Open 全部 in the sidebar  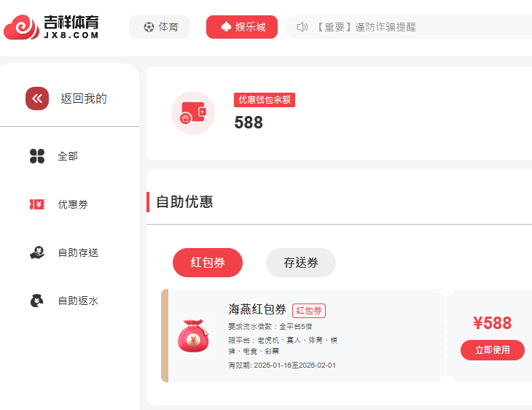pyautogui.click(x=68, y=156)
